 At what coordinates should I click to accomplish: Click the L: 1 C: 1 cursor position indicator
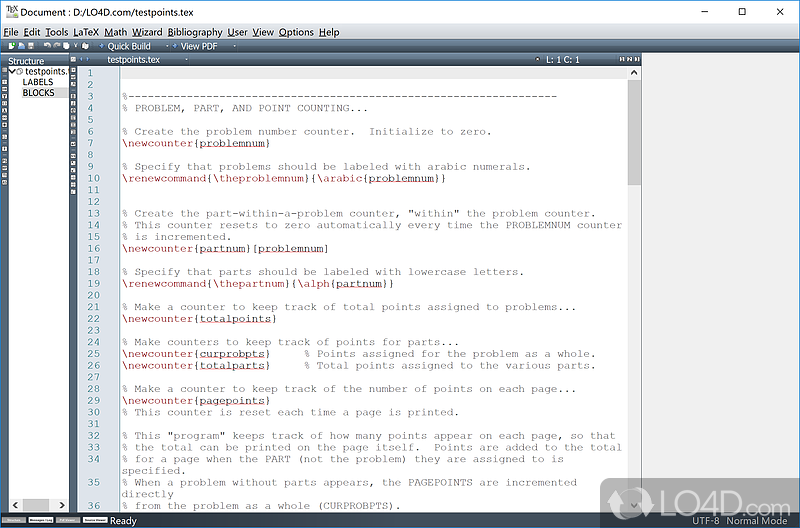tap(563, 60)
